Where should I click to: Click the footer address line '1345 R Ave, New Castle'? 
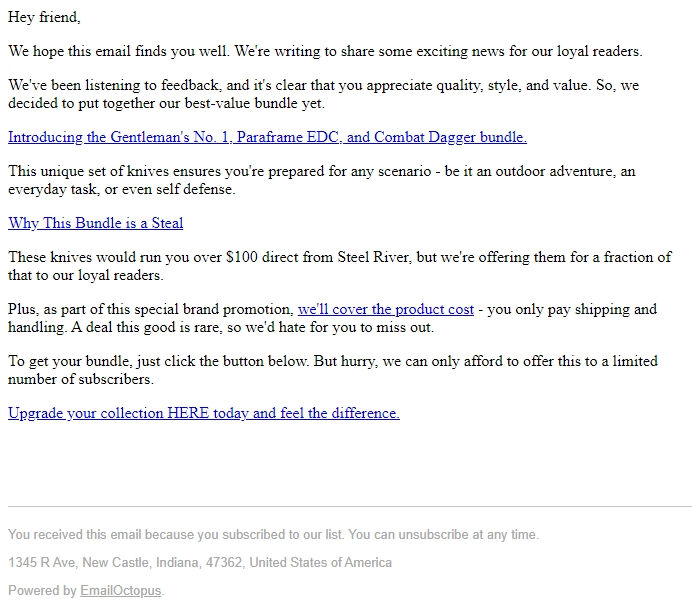click(x=200, y=562)
